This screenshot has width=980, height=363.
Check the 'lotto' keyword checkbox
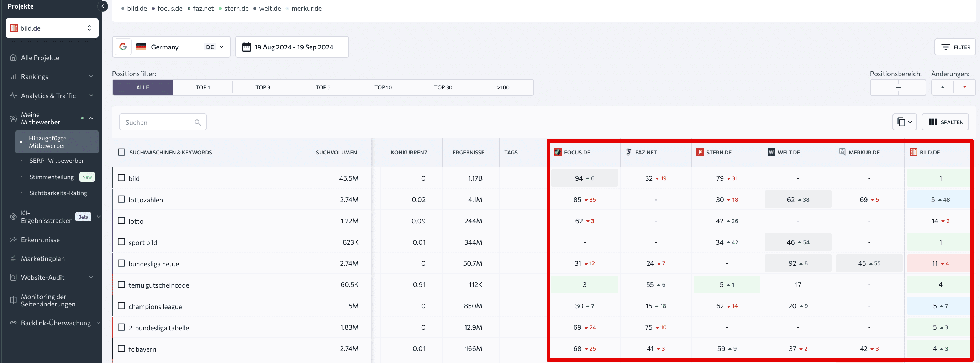tap(121, 220)
